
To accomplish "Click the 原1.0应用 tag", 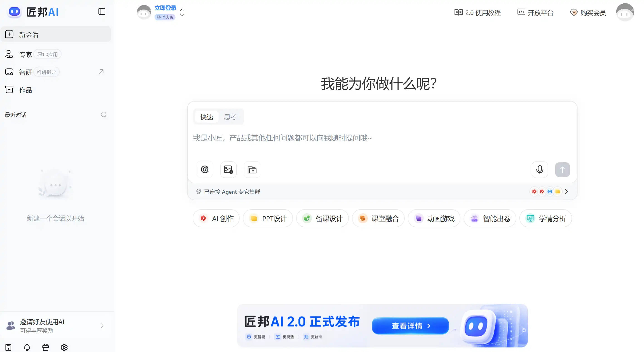I will coord(47,54).
